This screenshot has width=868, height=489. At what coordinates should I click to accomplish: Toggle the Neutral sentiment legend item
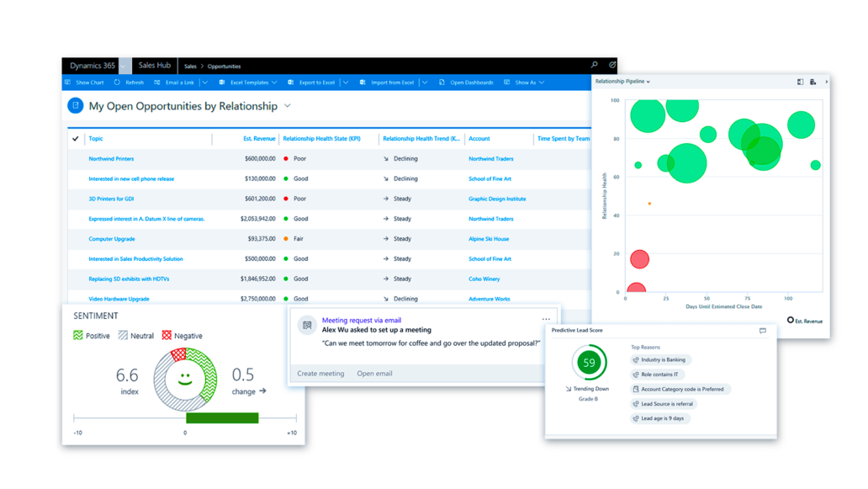[x=135, y=336]
